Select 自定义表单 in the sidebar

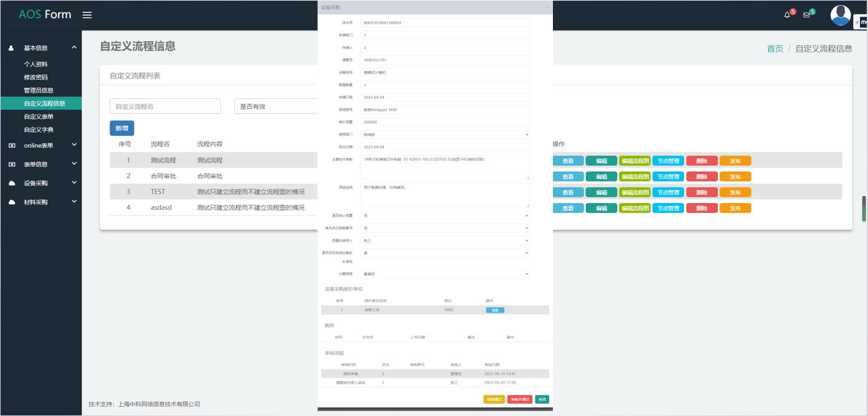39,116
